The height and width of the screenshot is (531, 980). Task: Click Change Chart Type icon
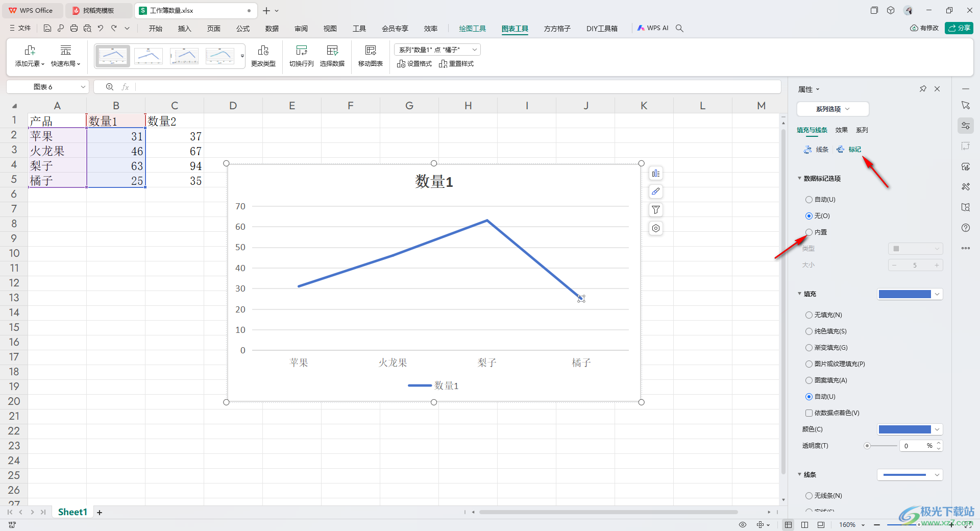point(263,56)
